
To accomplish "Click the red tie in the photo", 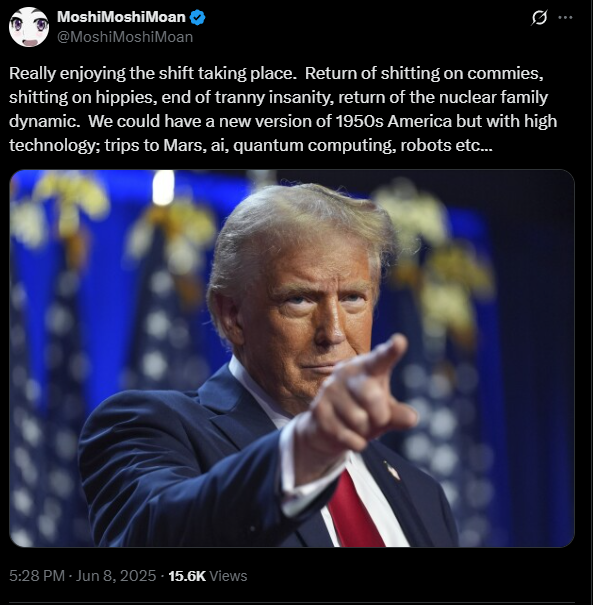I will [x=357, y=511].
